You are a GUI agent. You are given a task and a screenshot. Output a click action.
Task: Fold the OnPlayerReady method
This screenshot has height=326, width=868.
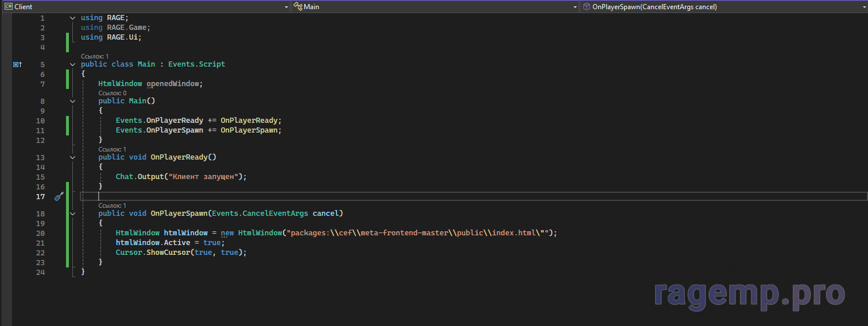tap(73, 157)
